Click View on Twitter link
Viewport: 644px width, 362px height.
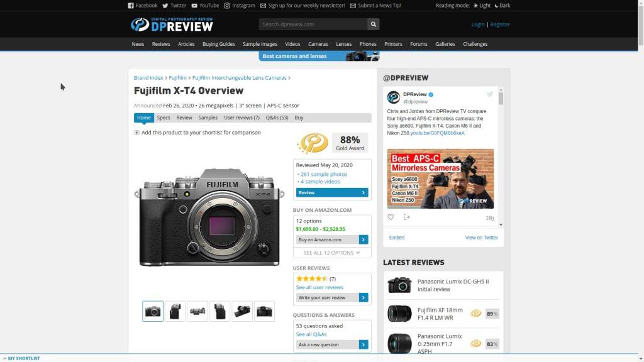tap(481, 238)
